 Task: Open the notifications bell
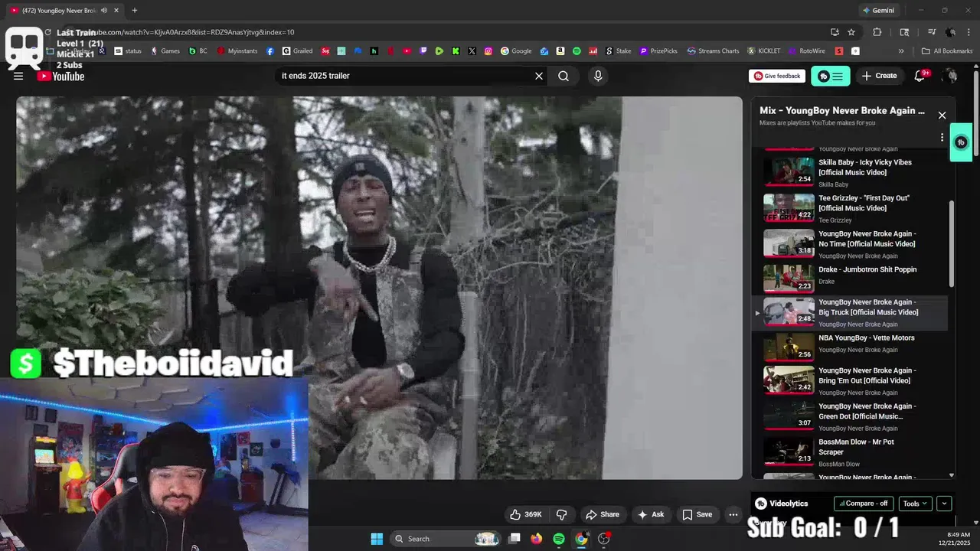921,76
